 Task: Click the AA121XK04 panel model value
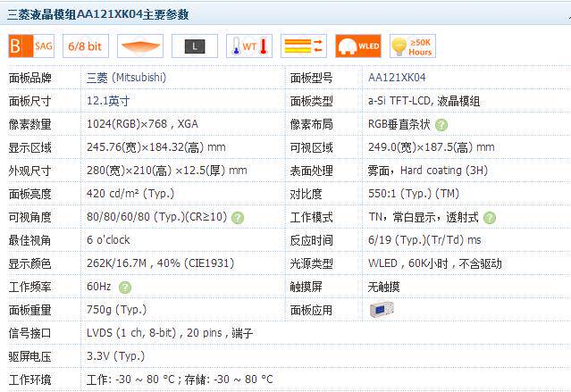coord(397,78)
